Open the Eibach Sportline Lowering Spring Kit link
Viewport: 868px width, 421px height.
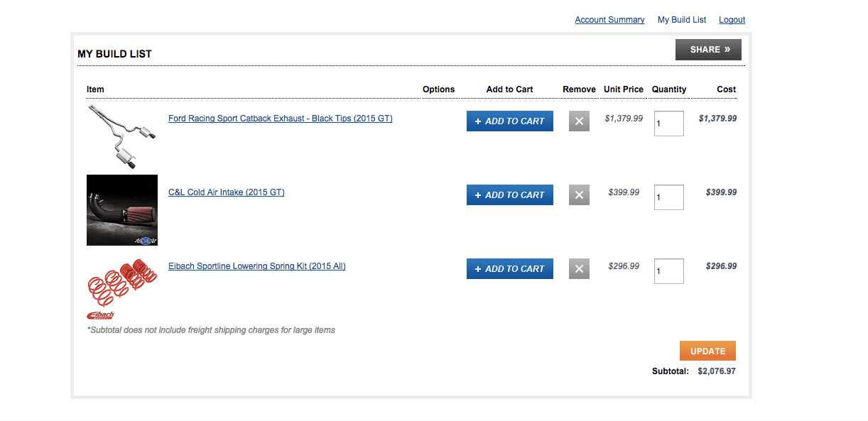pos(257,266)
